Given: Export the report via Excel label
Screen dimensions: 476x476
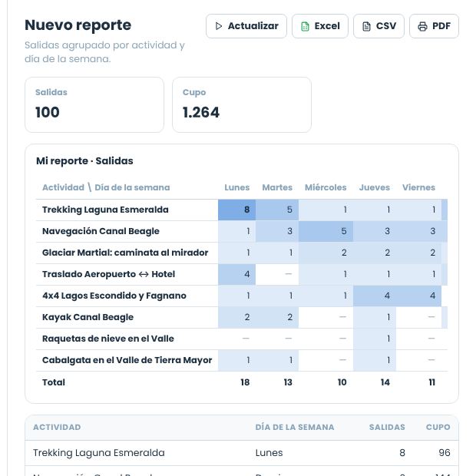Looking at the screenshot, I should click(x=327, y=26).
